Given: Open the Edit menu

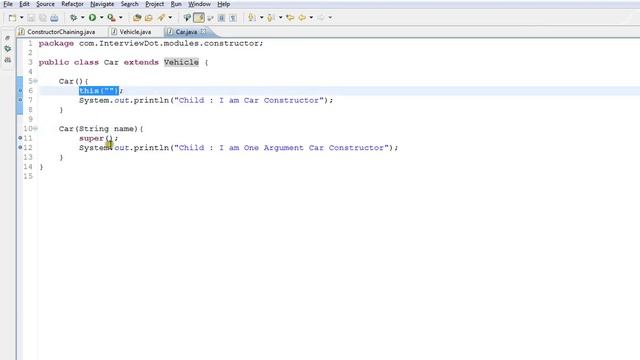Looking at the screenshot, I should [24, 4].
